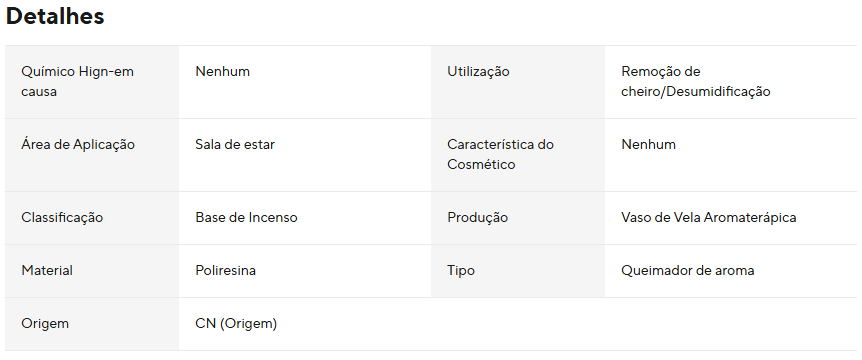This screenshot has width=862, height=360.
Task: Click the Detalhes heading
Action: pos(55,16)
